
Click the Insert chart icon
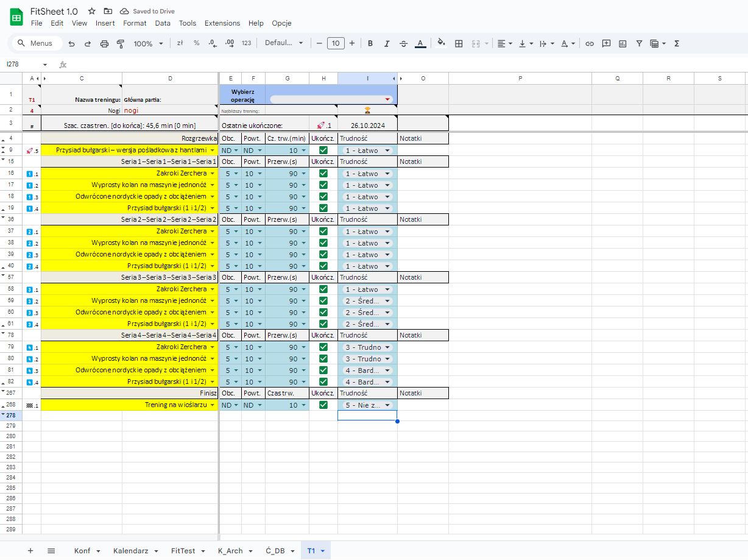coord(623,43)
